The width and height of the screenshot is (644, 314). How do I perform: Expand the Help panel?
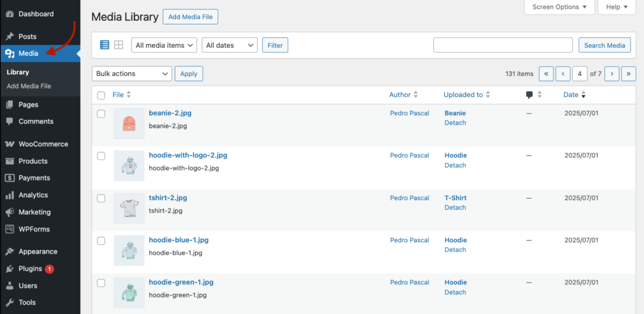point(617,8)
